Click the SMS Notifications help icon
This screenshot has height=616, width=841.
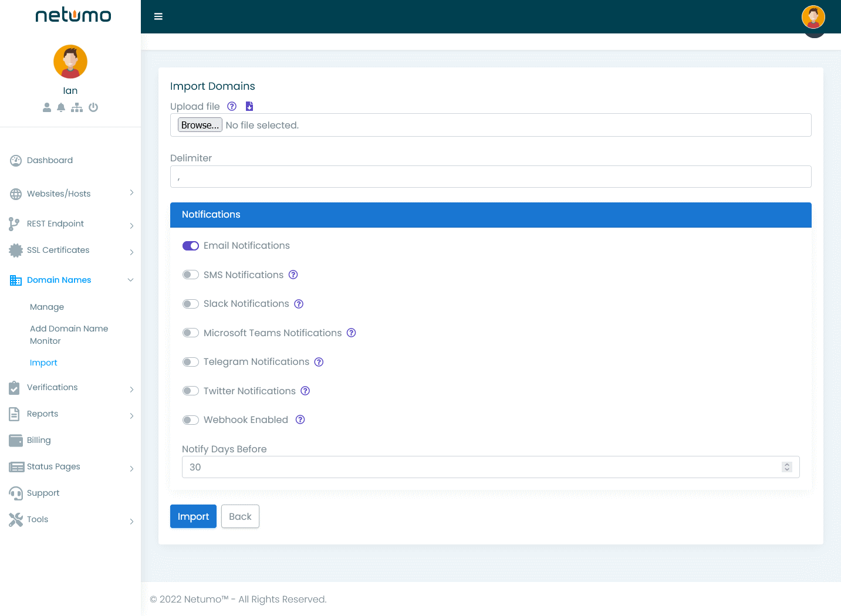[293, 275]
